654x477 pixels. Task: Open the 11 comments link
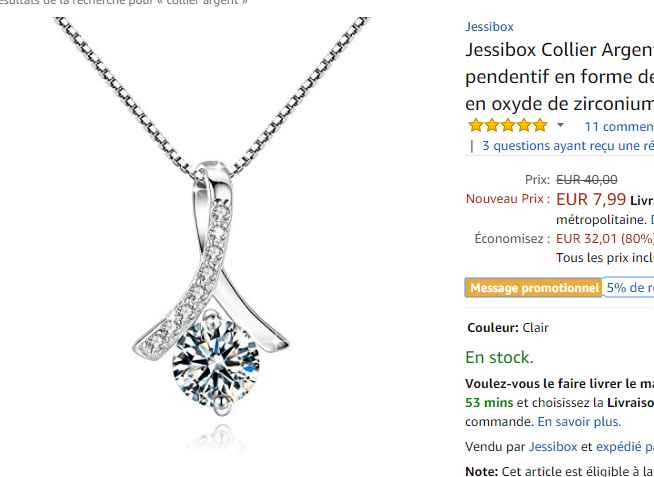pyautogui.click(x=619, y=126)
